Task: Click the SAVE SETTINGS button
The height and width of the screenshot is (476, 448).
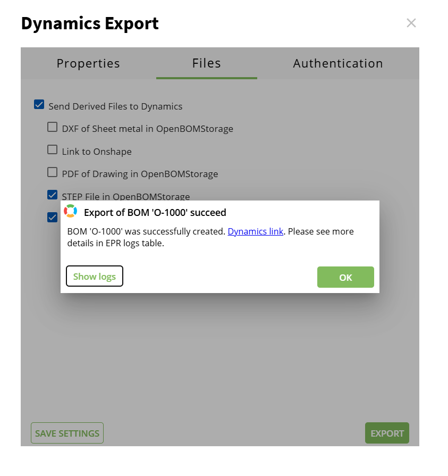Action: (67, 433)
